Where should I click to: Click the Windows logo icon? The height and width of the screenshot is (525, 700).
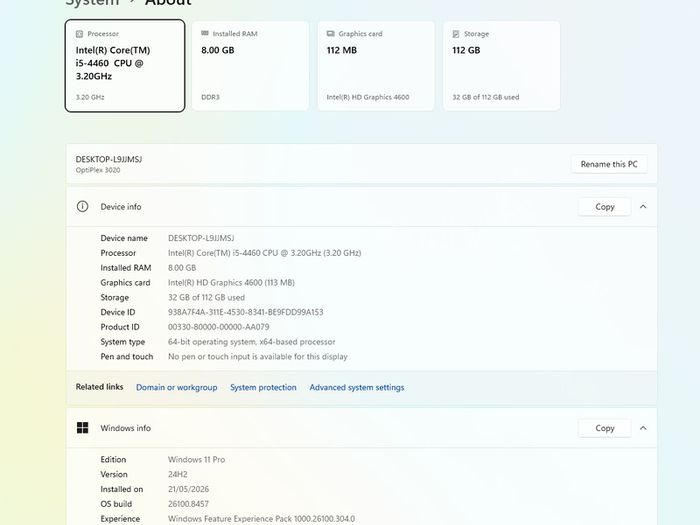pos(83,428)
